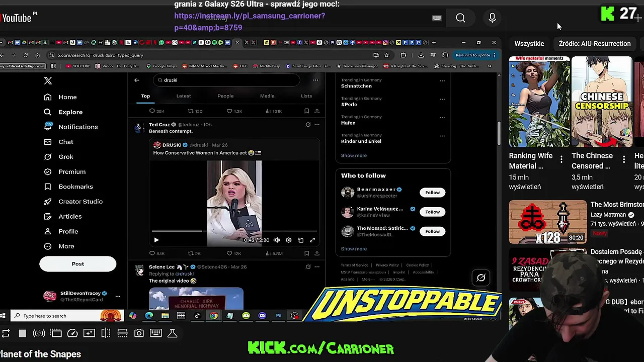Open Articles in the X sidebar
The image size is (644, 362).
[62, 216]
